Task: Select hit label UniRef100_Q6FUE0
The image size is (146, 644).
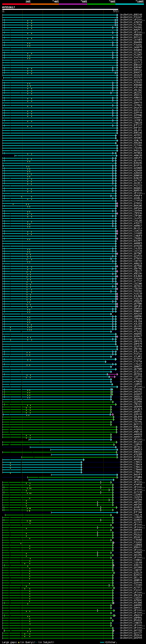Action: pyautogui.click(x=131, y=306)
